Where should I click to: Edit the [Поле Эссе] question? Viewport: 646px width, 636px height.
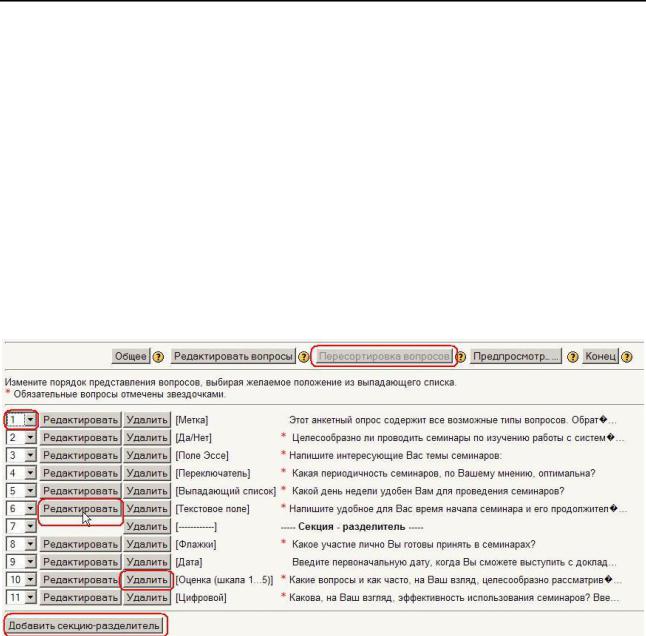click(x=80, y=455)
